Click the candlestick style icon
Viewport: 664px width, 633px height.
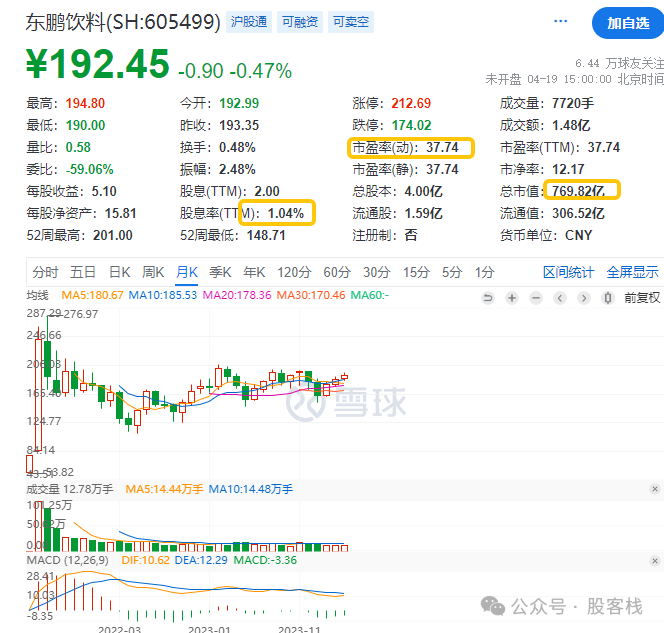(x=608, y=298)
